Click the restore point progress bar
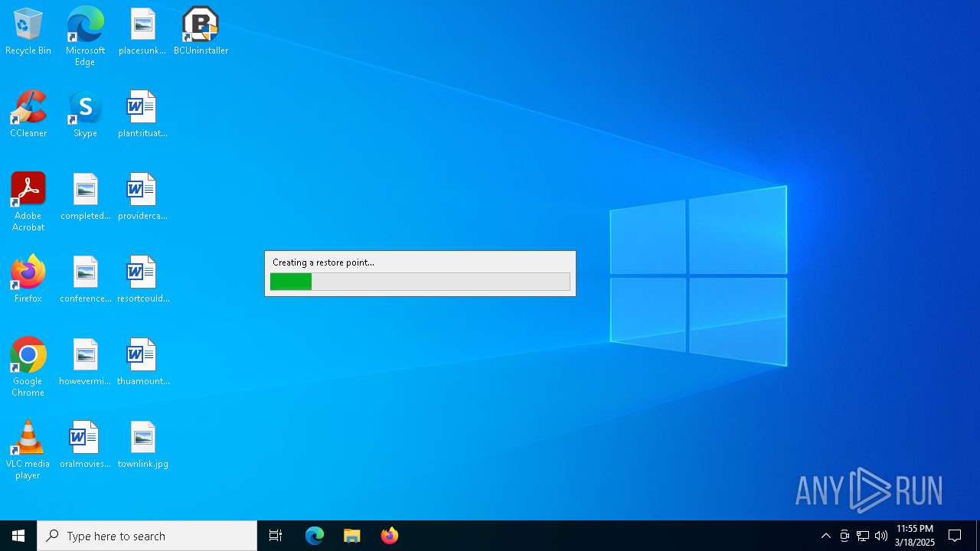Image resolution: width=980 pixels, height=551 pixels. [420, 282]
